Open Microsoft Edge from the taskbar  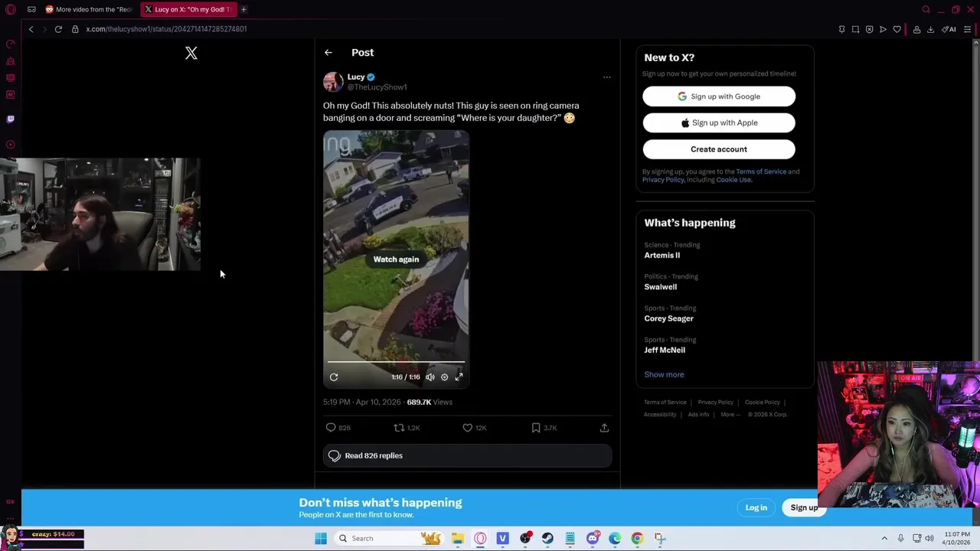615,538
